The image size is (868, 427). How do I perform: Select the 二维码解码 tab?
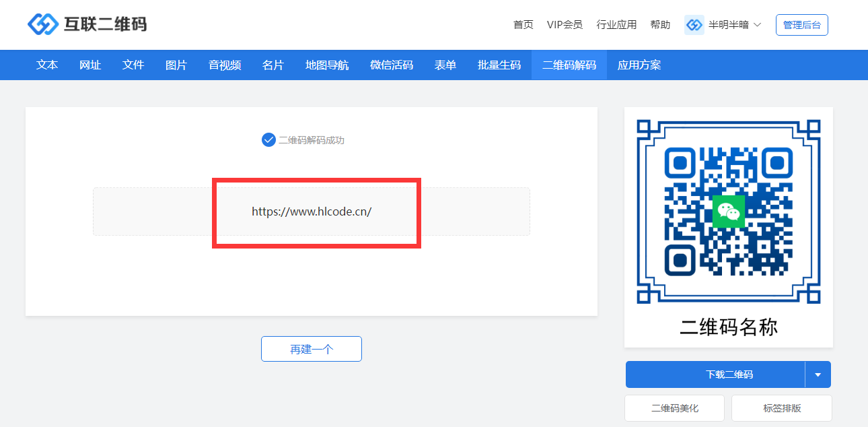pyautogui.click(x=569, y=65)
